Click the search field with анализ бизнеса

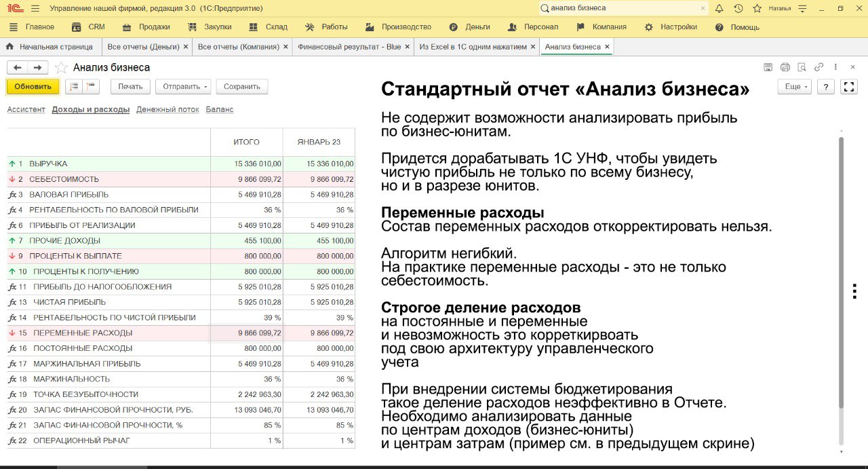(x=623, y=8)
